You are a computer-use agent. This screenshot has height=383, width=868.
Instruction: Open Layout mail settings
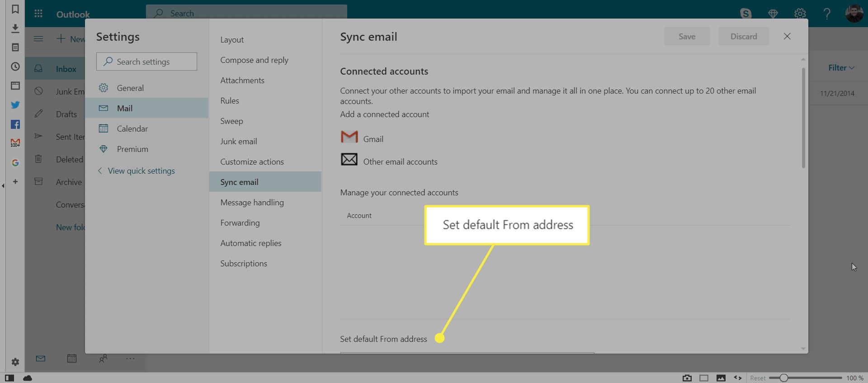tap(265, 40)
